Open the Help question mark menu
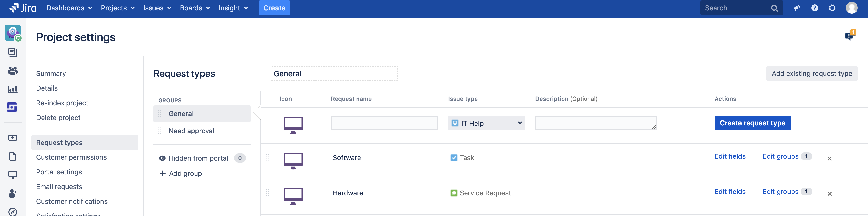Image resolution: width=868 pixels, height=216 pixels. pos(814,8)
